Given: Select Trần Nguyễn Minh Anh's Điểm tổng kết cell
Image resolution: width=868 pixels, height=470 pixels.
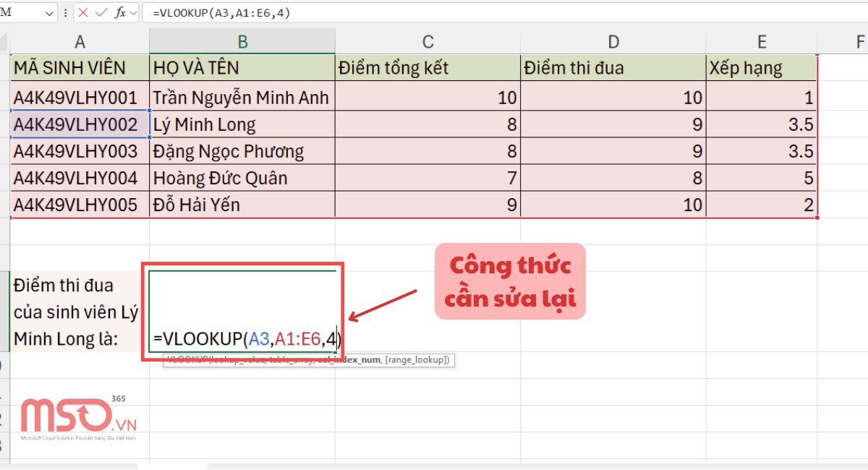Looking at the screenshot, I should (x=428, y=97).
